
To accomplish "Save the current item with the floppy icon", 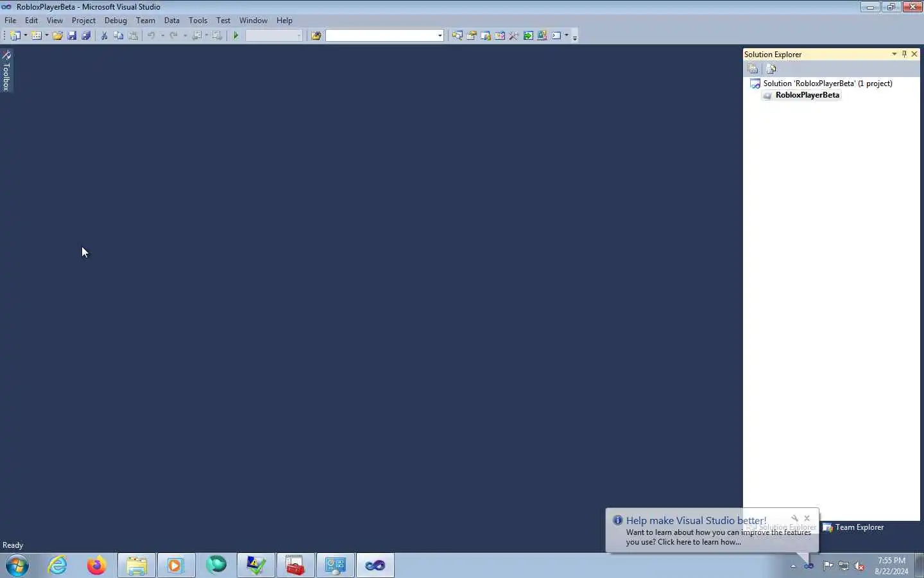I will (x=72, y=36).
